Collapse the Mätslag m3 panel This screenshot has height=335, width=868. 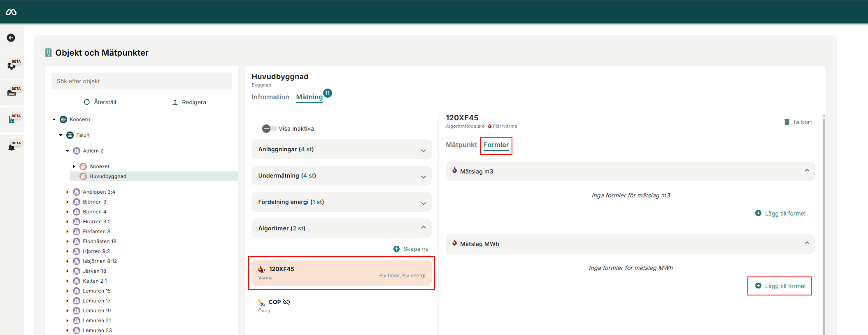807,171
